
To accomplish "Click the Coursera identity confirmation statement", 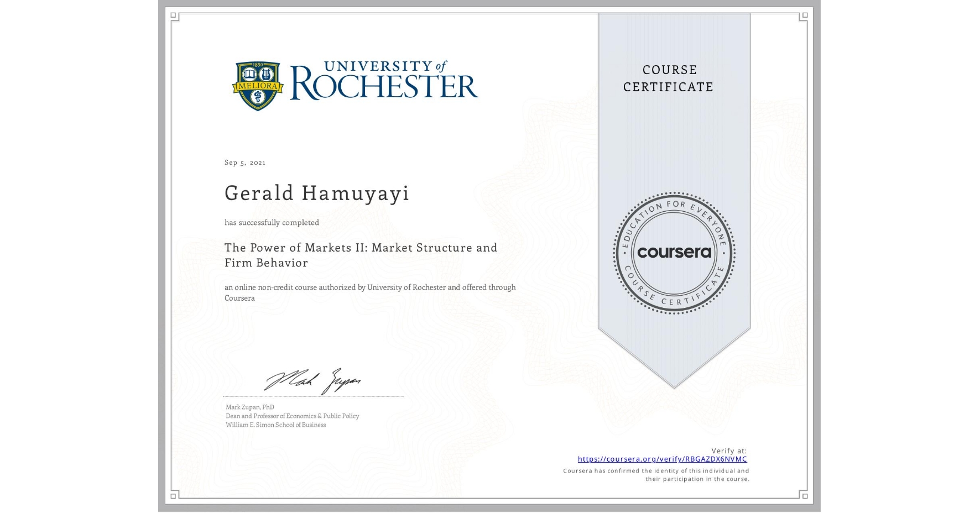I will point(655,474).
